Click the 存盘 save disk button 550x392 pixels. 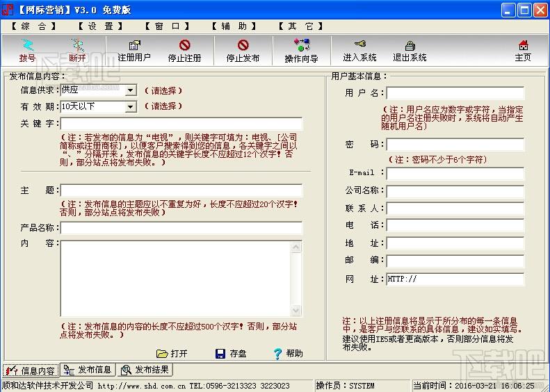[231, 354]
